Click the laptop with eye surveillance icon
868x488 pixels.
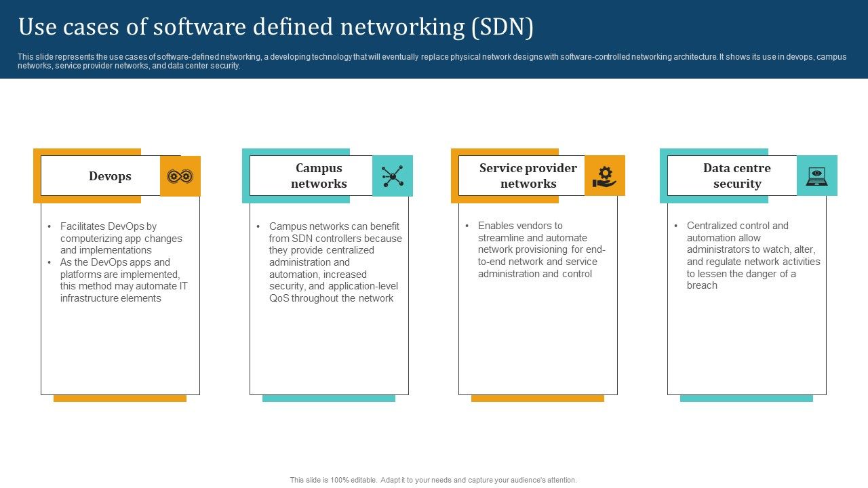(x=816, y=175)
